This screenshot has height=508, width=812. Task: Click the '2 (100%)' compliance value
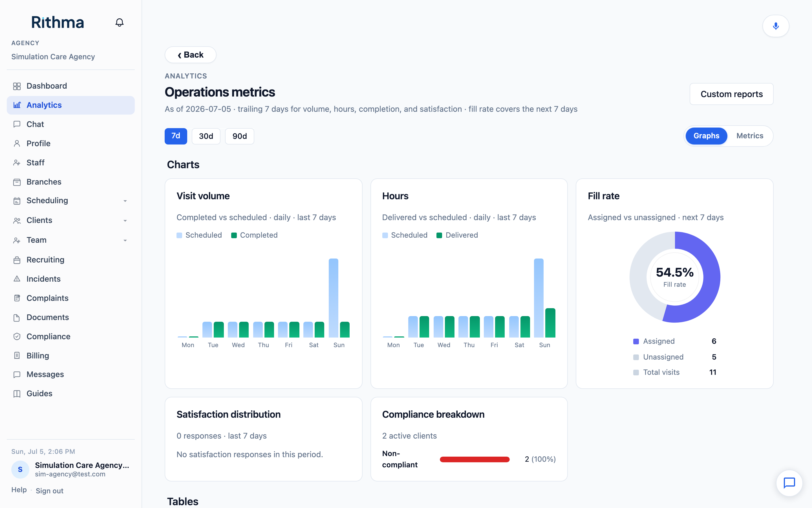point(540,459)
